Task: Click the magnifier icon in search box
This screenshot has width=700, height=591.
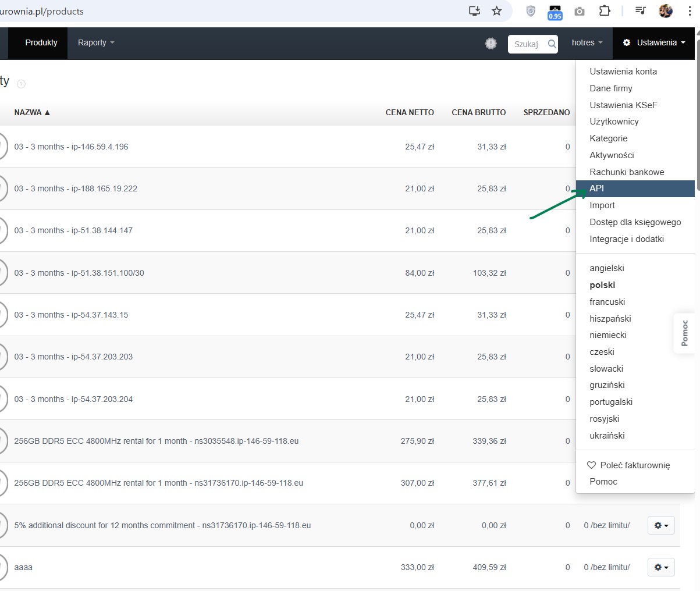Action: (552, 44)
